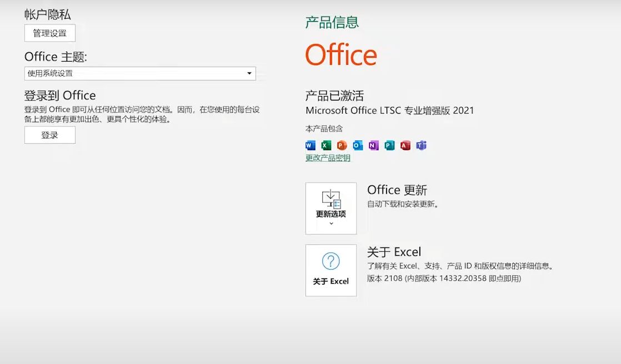Image resolution: width=621 pixels, height=364 pixels.
Task: Click the 自动下载和安装更新 text
Action: (x=403, y=204)
